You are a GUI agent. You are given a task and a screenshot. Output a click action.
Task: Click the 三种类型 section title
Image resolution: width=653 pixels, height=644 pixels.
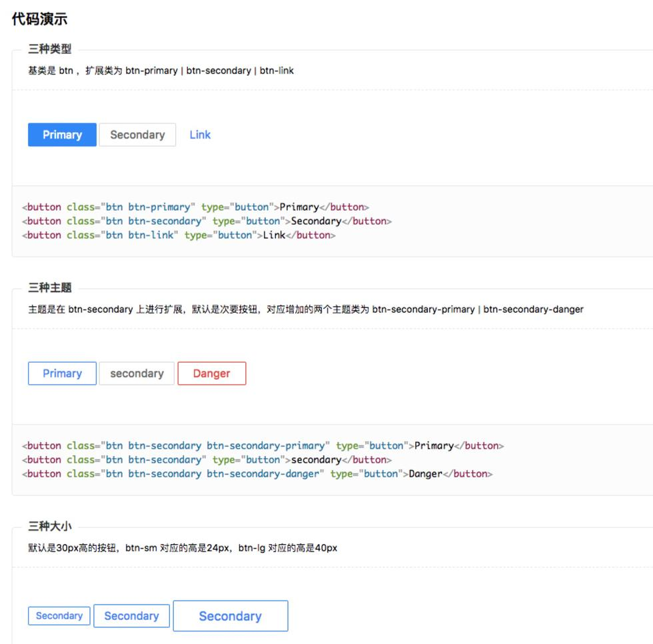(49, 49)
